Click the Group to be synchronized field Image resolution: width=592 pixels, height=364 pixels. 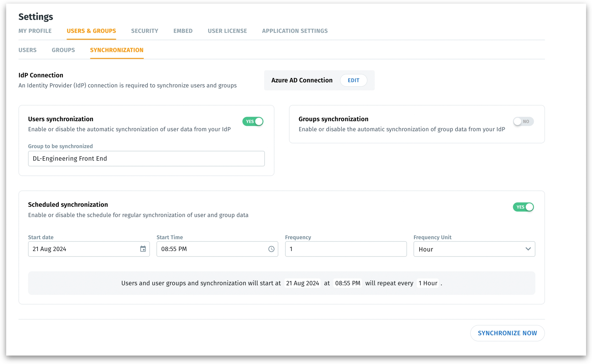coord(146,159)
